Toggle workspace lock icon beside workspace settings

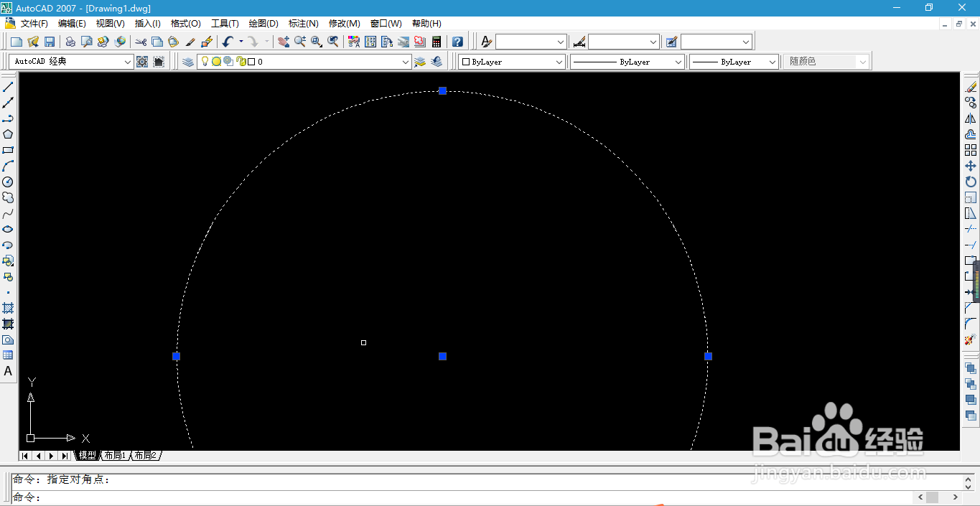(159, 62)
